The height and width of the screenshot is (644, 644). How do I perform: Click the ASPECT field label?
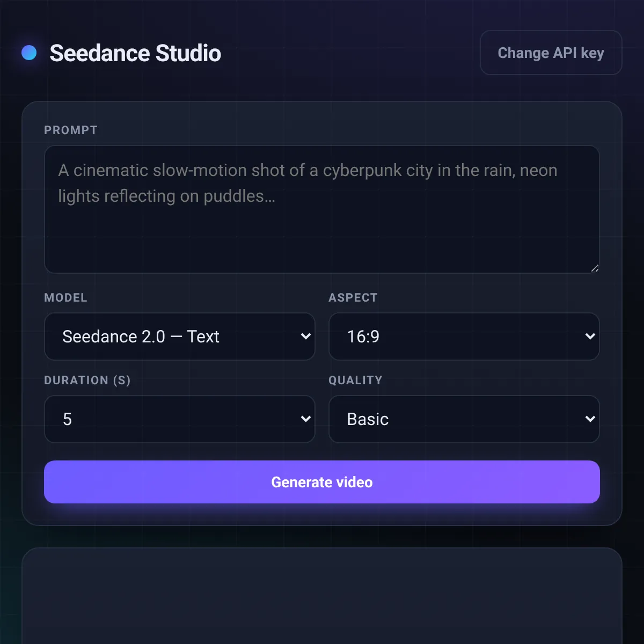353,298
